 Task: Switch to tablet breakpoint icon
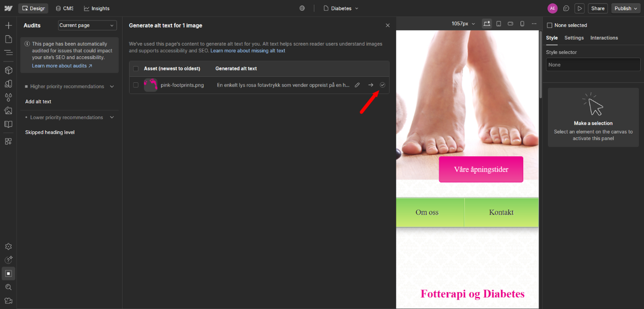(x=499, y=24)
